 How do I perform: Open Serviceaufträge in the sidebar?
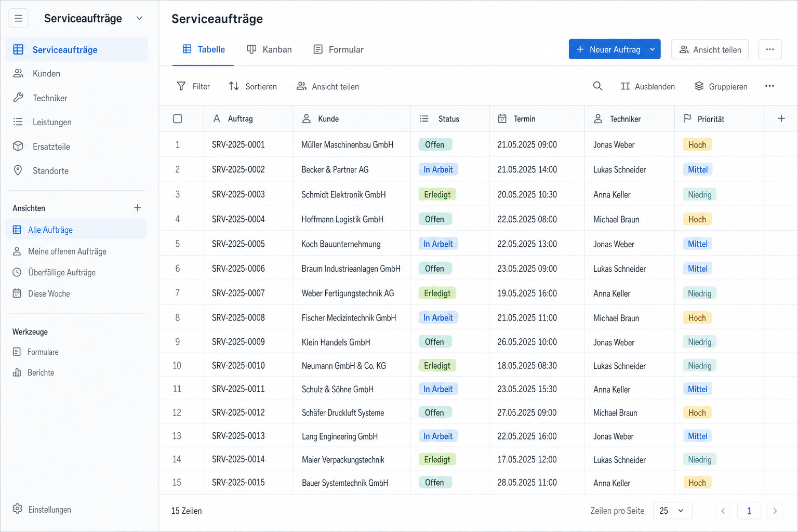pyautogui.click(x=77, y=50)
